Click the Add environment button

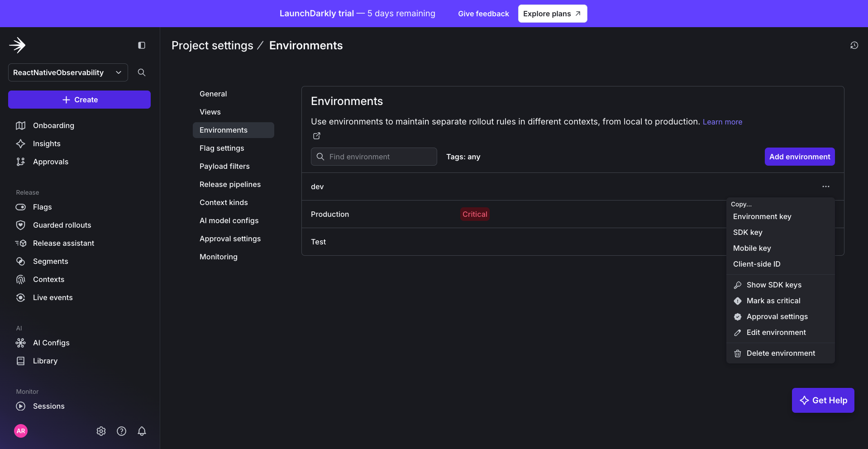(799, 157)
